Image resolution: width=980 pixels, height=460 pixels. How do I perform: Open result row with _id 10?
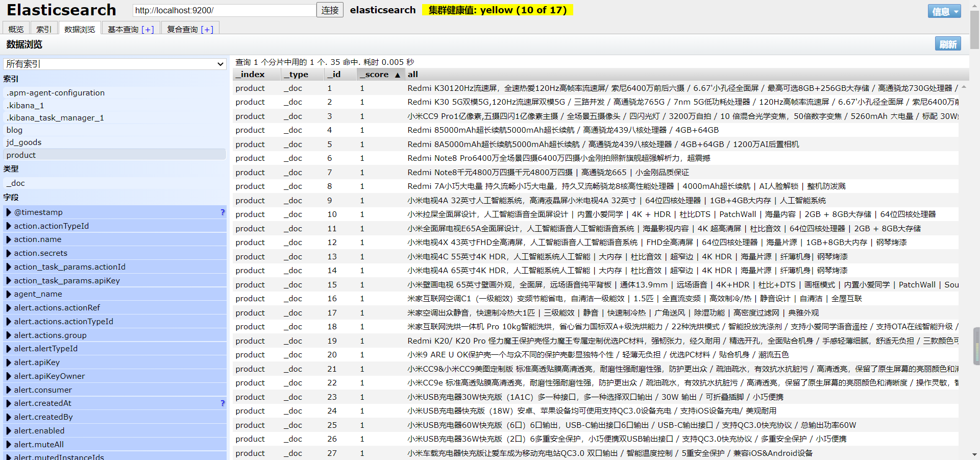pyautogui.click(x=596, y=214)
